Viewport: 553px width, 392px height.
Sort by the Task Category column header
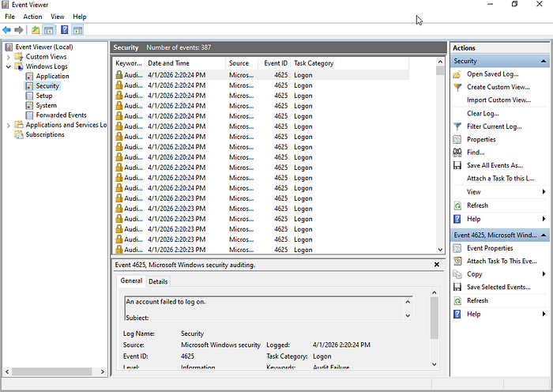click(350, 63)
